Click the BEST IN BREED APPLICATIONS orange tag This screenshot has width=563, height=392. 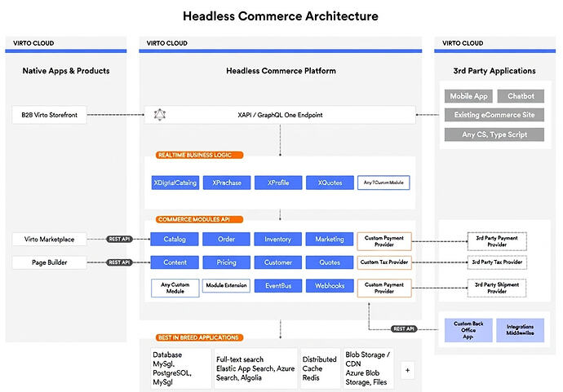(199, 337)
